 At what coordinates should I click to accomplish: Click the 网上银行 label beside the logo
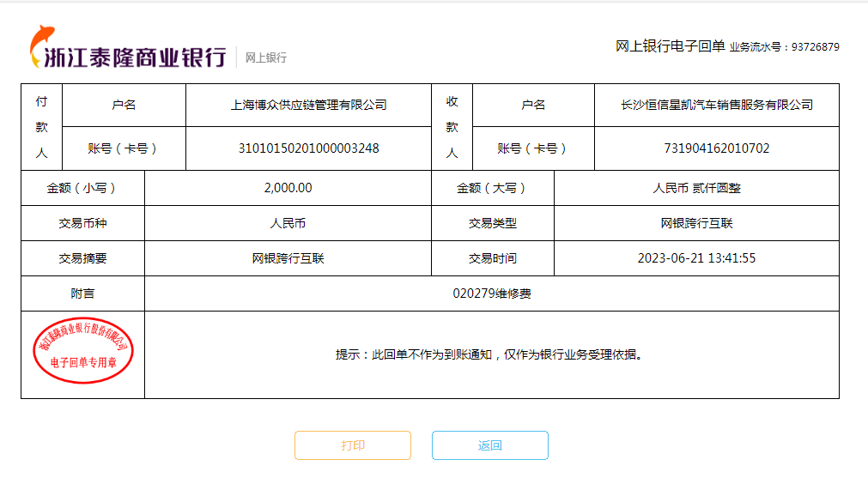[266, 57]
